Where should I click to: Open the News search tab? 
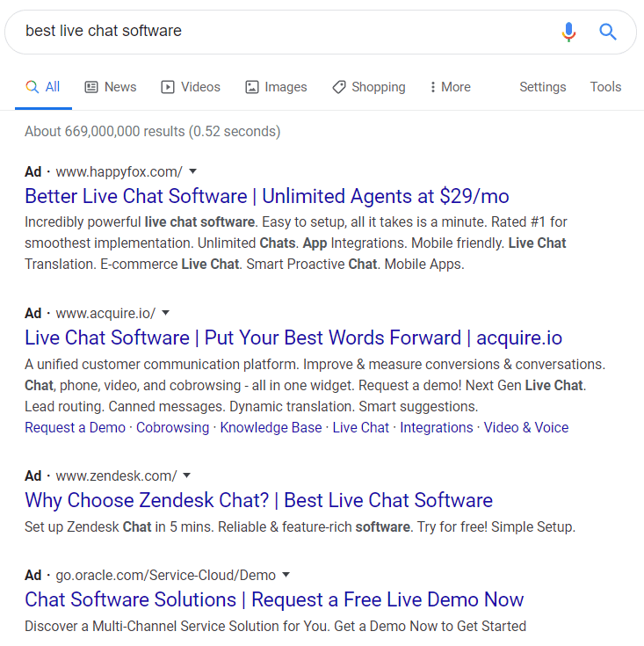111,87
